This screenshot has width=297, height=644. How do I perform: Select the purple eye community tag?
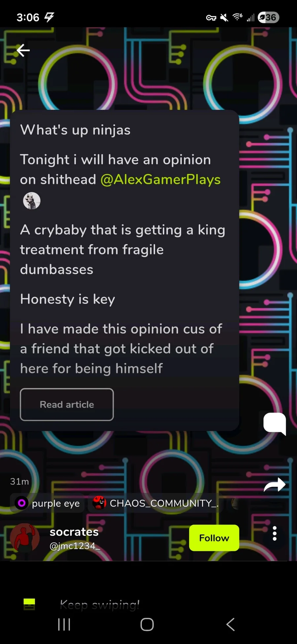point(47,503)
